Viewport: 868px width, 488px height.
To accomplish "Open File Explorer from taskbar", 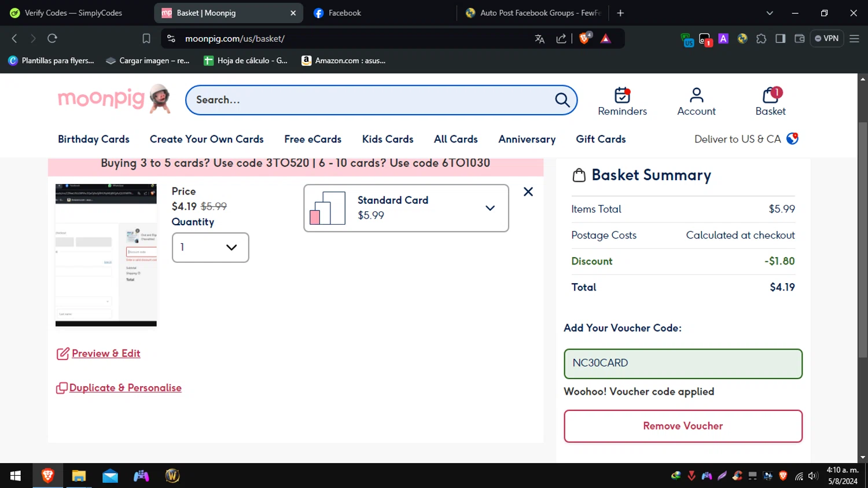I will [79, 476].
